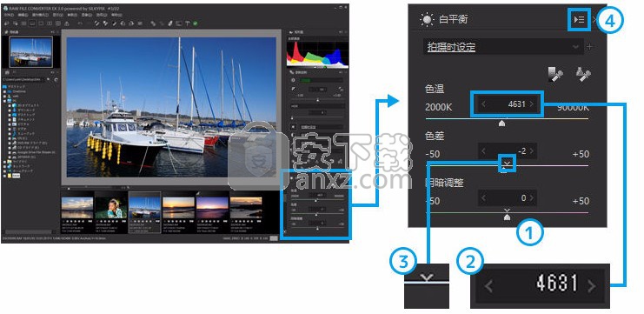The width and height of the screenshot is (644, 314).
Task: Select the orange sunset thumbnail in filmstrip
Action: tap(178, 207)
